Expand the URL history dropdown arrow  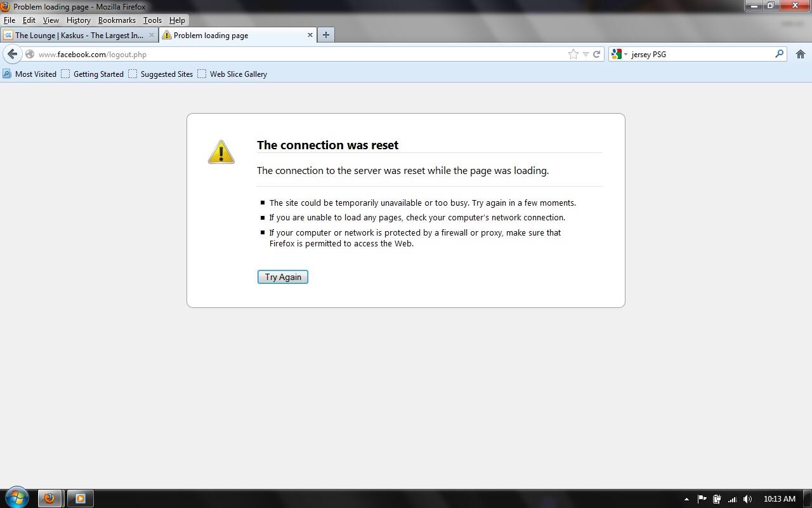586,54
